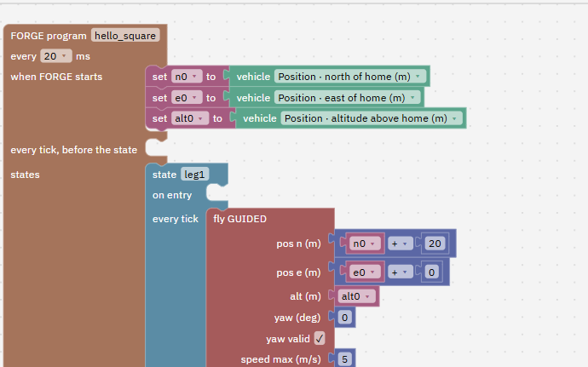The image size is (588, 367).
Task: Edit the value 0 in pos e row
Action: pyautogui.click(x=431, y=272)
